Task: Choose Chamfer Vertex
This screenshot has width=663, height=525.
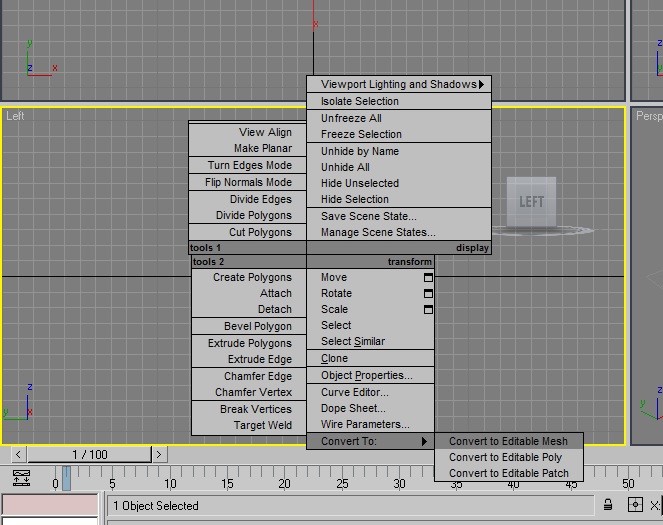Action: (249, 392)
